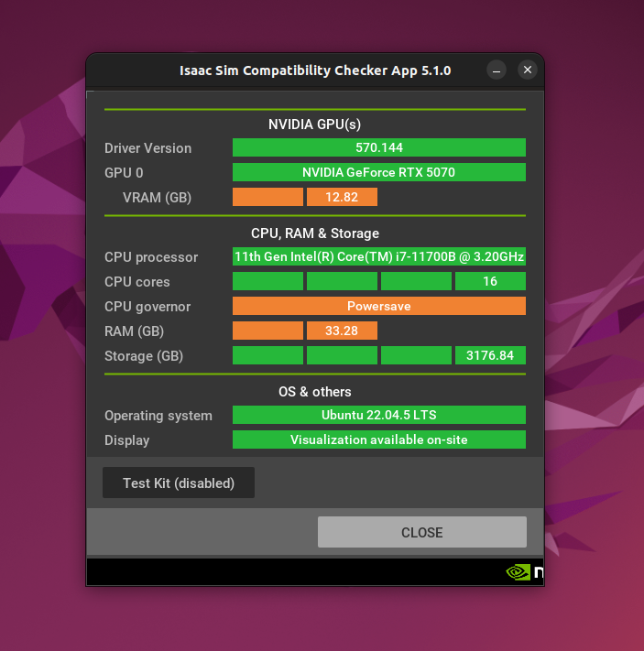This screenshot has width=644, height=651.
Task: Click the Storage (GB) label
Action: click(x=144, y=356)
